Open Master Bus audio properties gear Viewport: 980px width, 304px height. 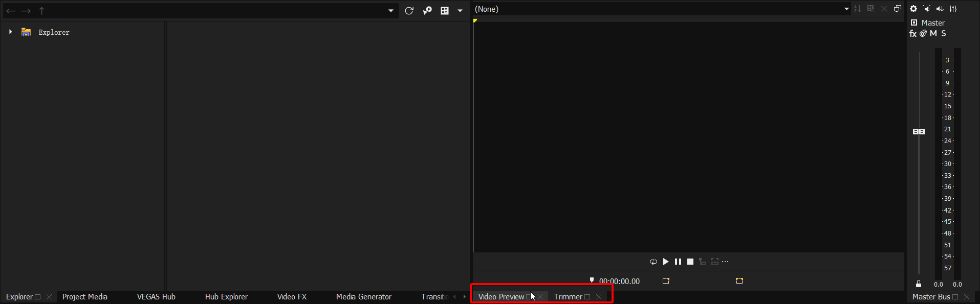click(x=913, y=9)
